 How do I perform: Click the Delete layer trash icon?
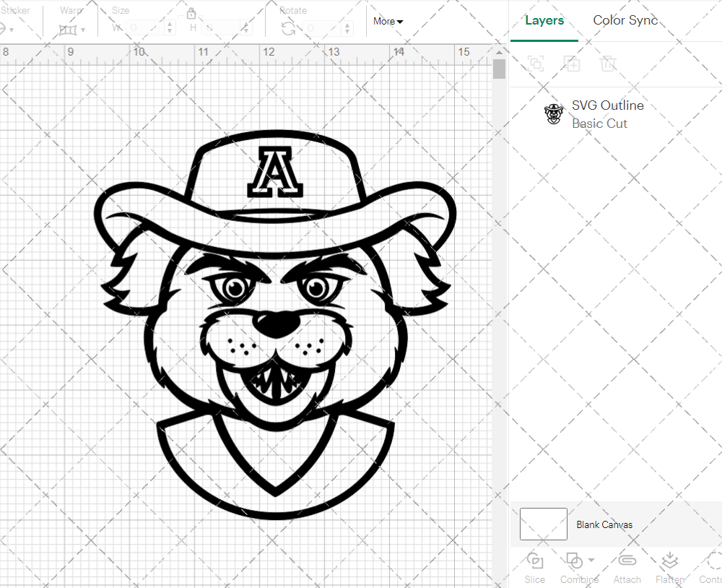608,64
